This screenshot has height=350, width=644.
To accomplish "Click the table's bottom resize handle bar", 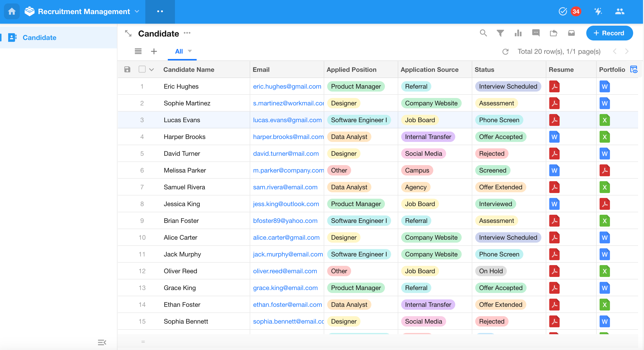I will 143,342.
